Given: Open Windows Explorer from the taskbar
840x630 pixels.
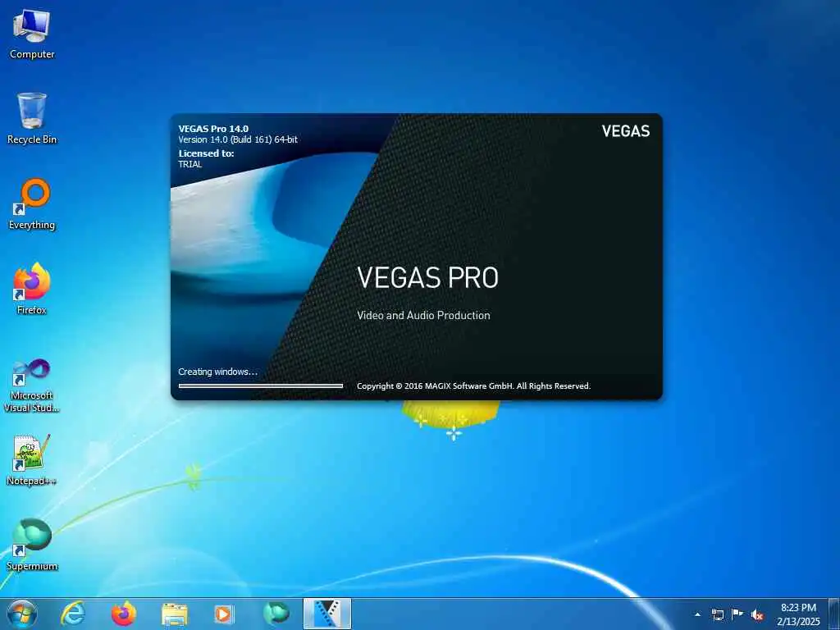Looking at the screenshot, I should (x=175, y=614).
